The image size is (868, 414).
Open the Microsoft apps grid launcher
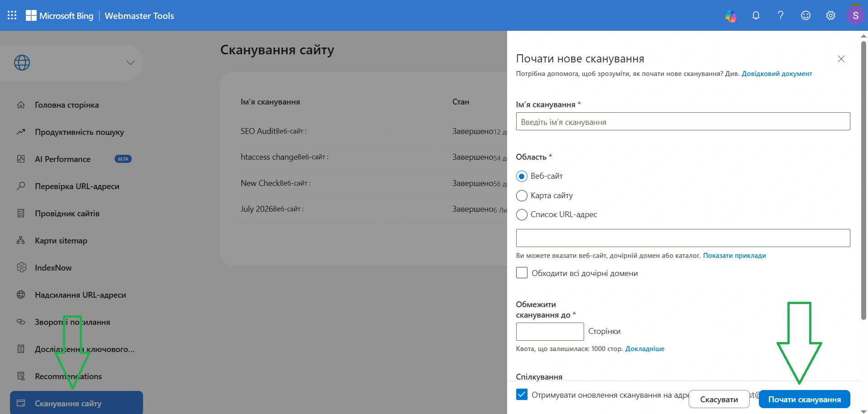(x=12, y=15)
